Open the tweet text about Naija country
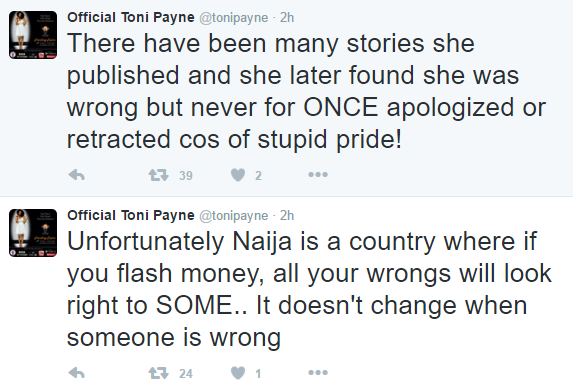Screen dimensions: 573x389 point(309,289)
